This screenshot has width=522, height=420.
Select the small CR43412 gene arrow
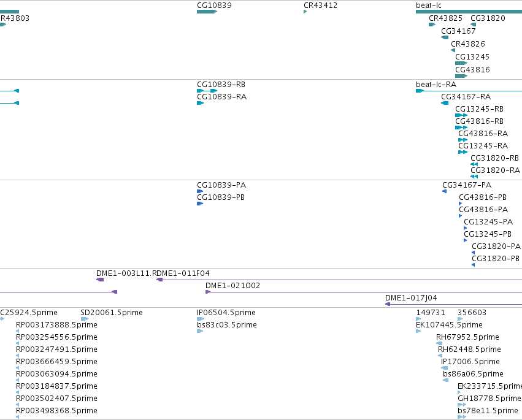pyautogui.click(x=305, y=12)
